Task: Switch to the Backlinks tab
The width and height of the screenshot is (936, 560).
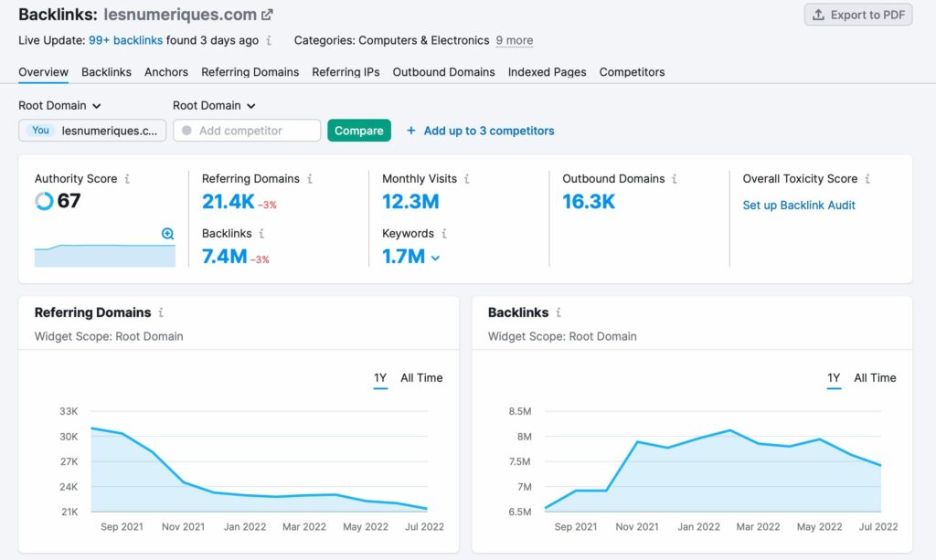Action: tap(106, 72)
